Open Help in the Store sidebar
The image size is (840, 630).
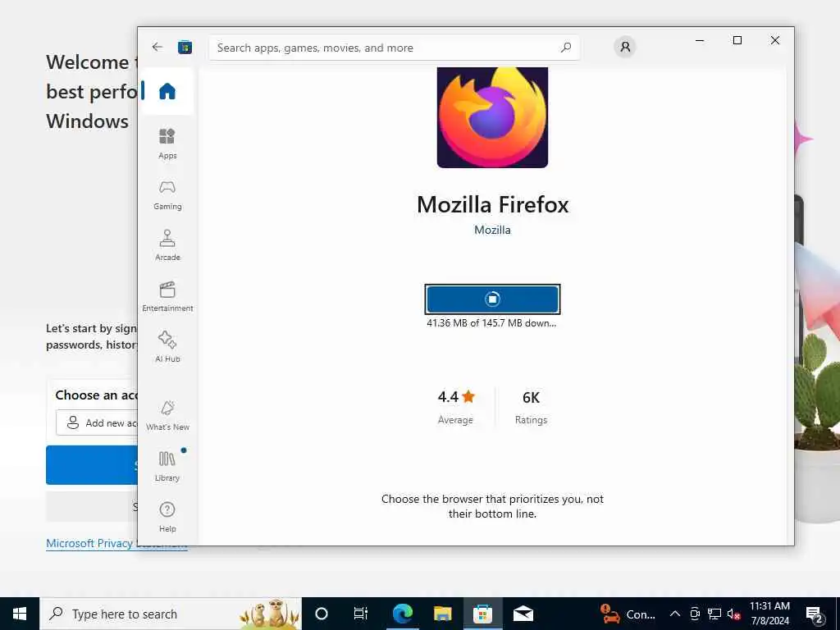coord(167,517)
